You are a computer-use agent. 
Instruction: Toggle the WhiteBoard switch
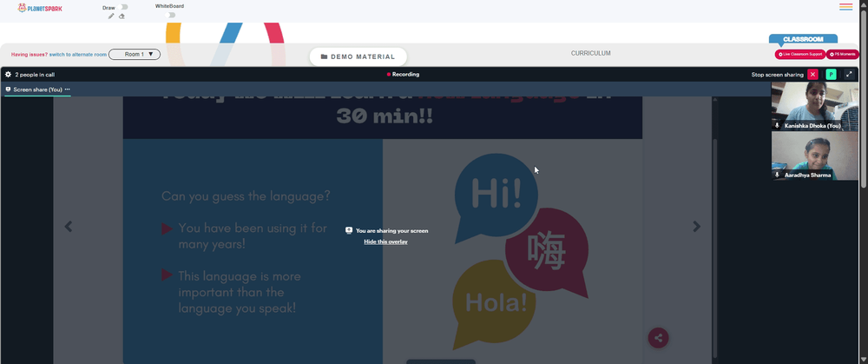coord(171,15)
